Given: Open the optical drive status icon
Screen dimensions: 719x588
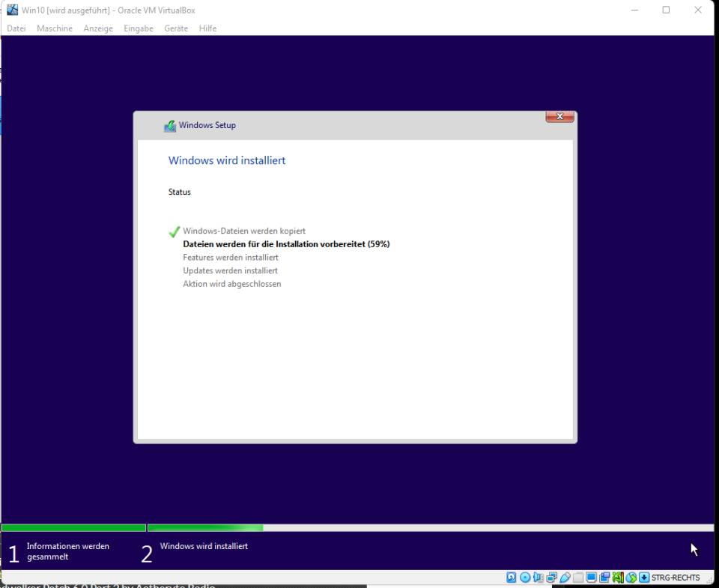Looking at the screenshot, I should click(525, 578).
